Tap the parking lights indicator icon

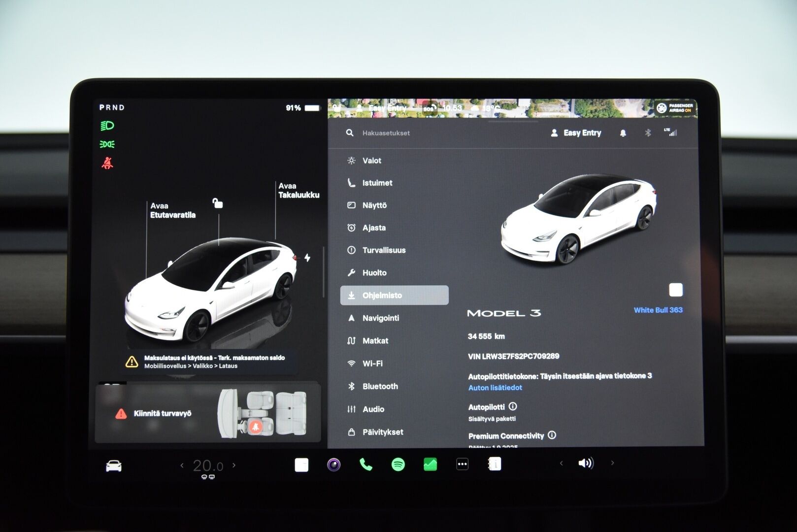[107, 144]
